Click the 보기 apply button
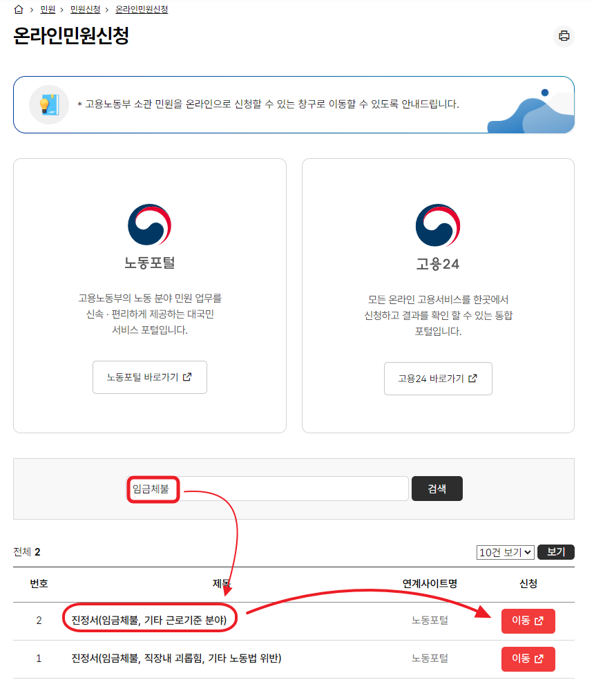The image size is (594, 700). [556, 552]
